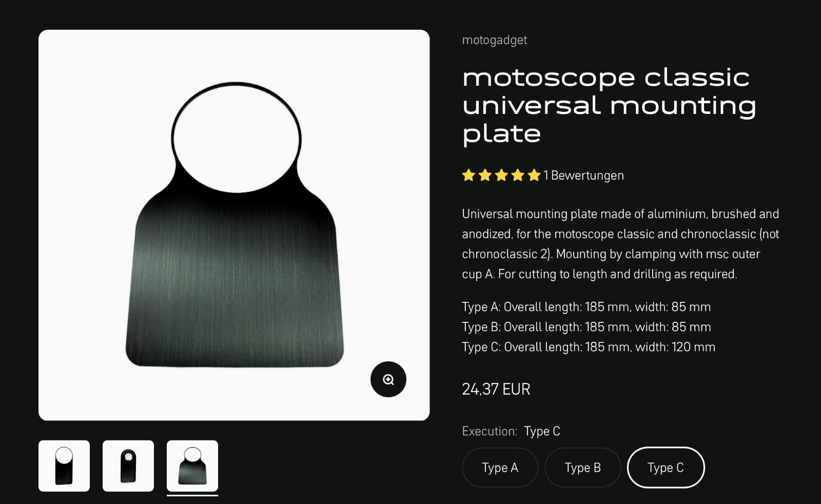This screenshot has width=821, height=504.
Task: Click the Type C dimensions line in description
Action: pos(589,347)
